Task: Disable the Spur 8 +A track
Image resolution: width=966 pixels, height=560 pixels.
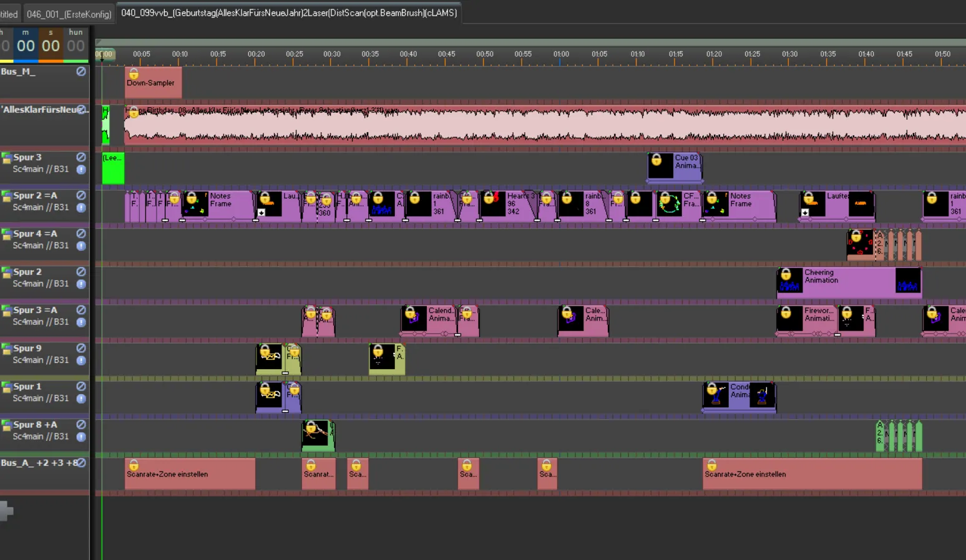Action: click(81, 425)
